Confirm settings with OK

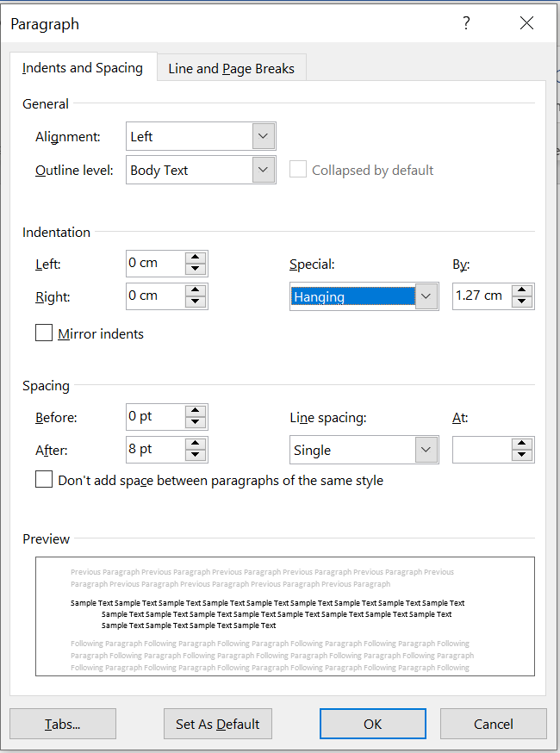tap(372, 724)
